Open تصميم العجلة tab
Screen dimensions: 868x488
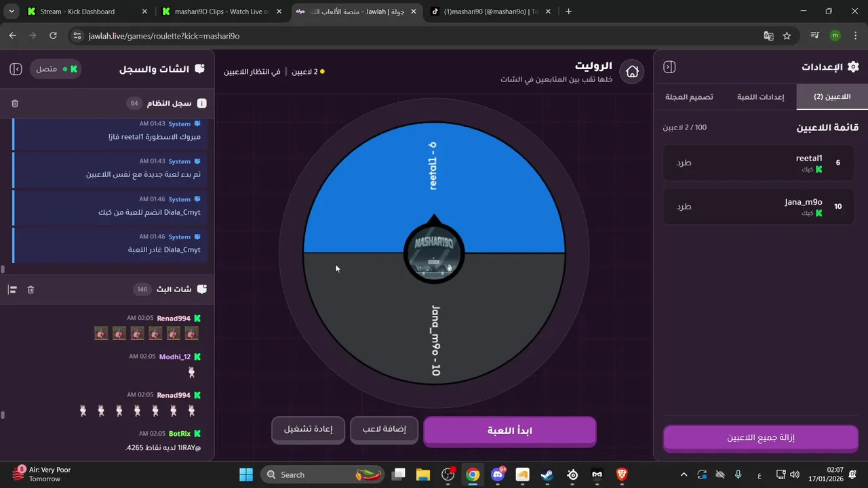coord(689,97)
